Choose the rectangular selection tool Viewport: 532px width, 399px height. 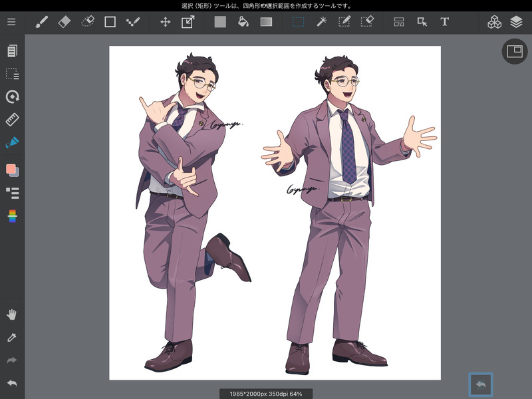point(299,22)
